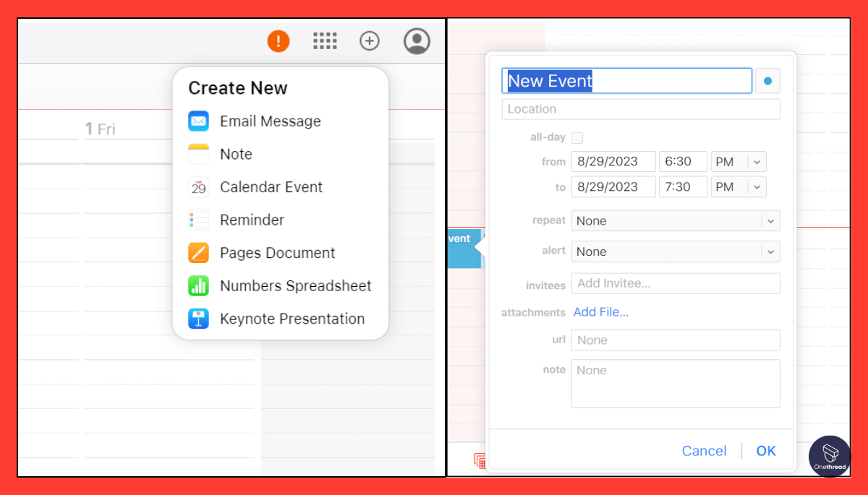Open the account profile icon
868x495 pixels.
pyautogui.click(x=417, y=41)
